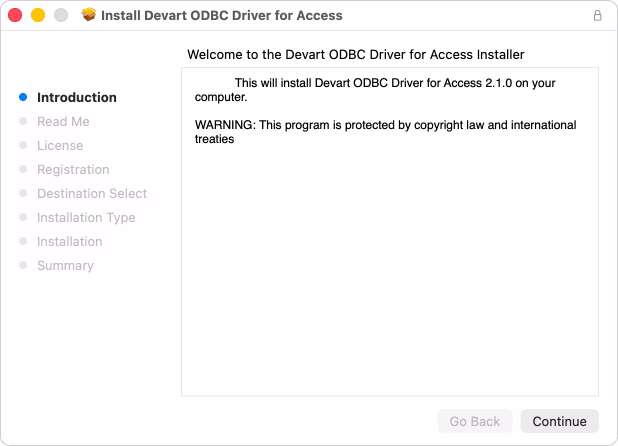Select the Destination Select step
618x446 pixels.
[x=92, y=193]
